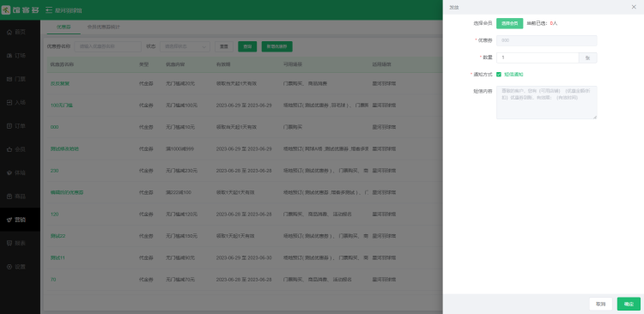Open the 订场 booking sidebar icon
The image size is (644, 314).
pos(9,56)
